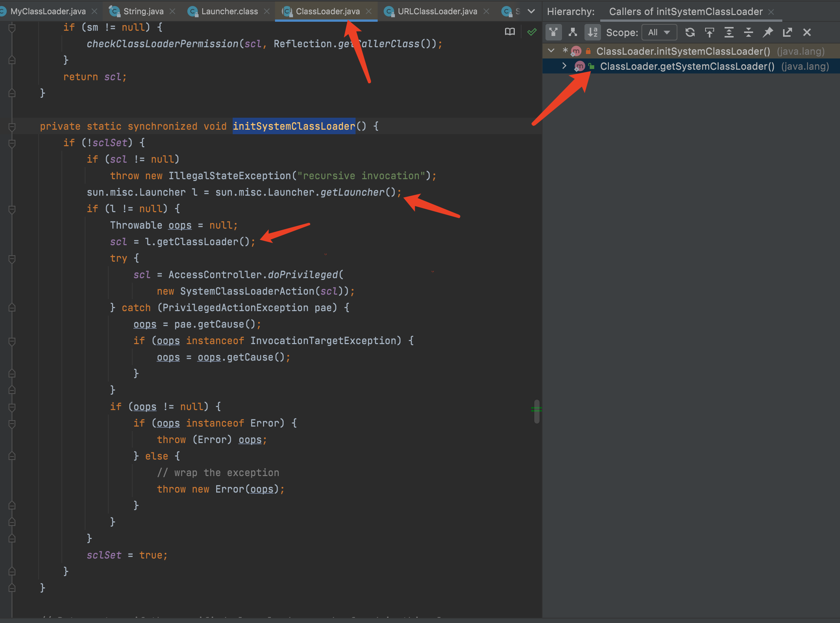Click the Pin Tab icon in Hierarchy
Viewport: 840px width, 623px height.
(x=768, y=33)
